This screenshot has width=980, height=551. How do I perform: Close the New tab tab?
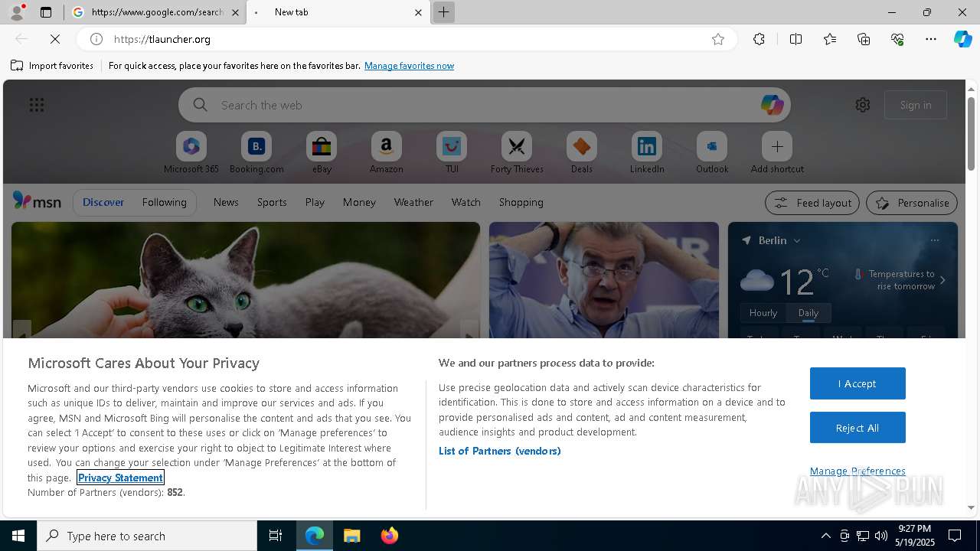tap(418, 12)
